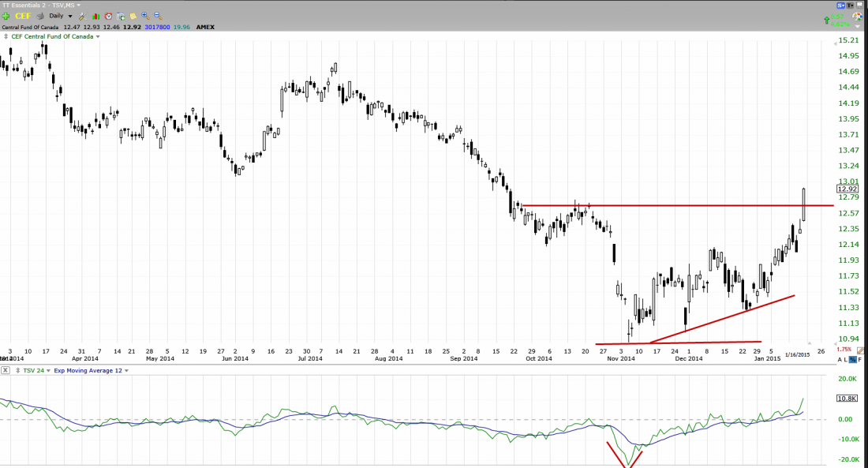Click the yellow CEF ticker symbol
Viewport: 868px width, 468px height.
pyautogui.click(x=22, y=16)
